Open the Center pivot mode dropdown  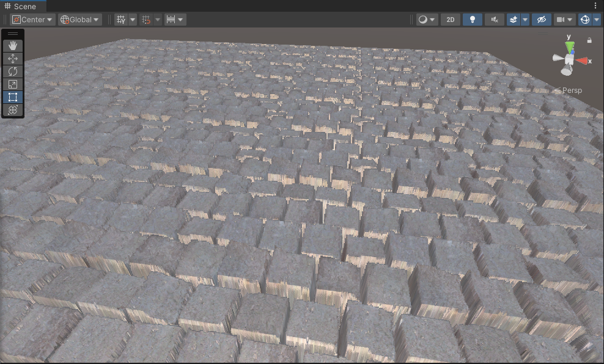pyautogui.click(x=32, y=20)
